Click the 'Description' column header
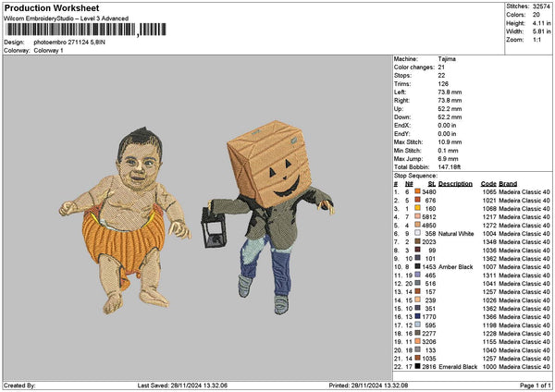555x392 pixels. [x=455, y=184]
